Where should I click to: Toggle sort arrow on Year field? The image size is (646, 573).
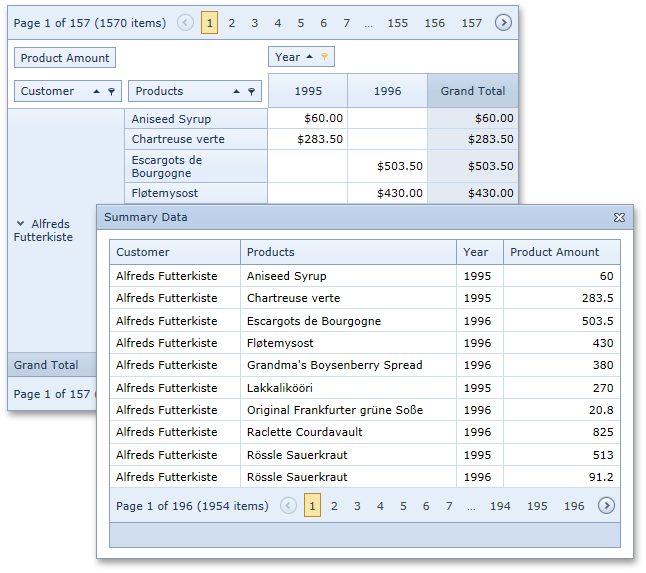(309, 57)
